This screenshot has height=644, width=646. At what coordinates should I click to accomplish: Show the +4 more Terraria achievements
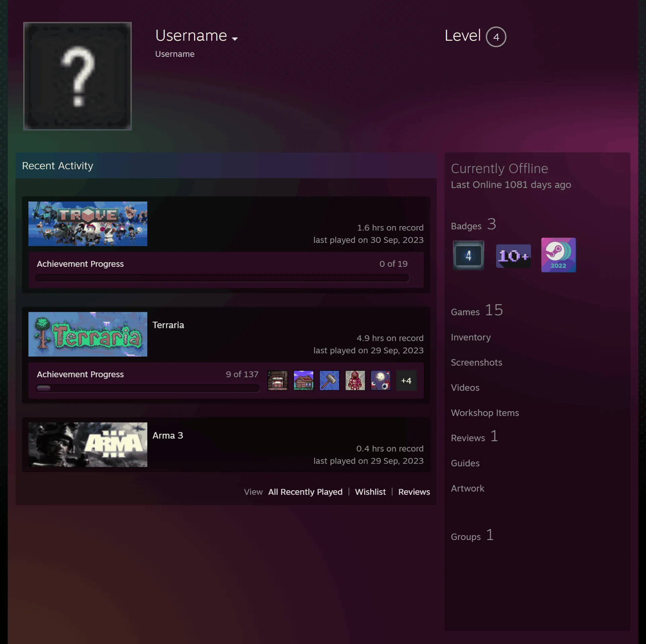(406, 381)
